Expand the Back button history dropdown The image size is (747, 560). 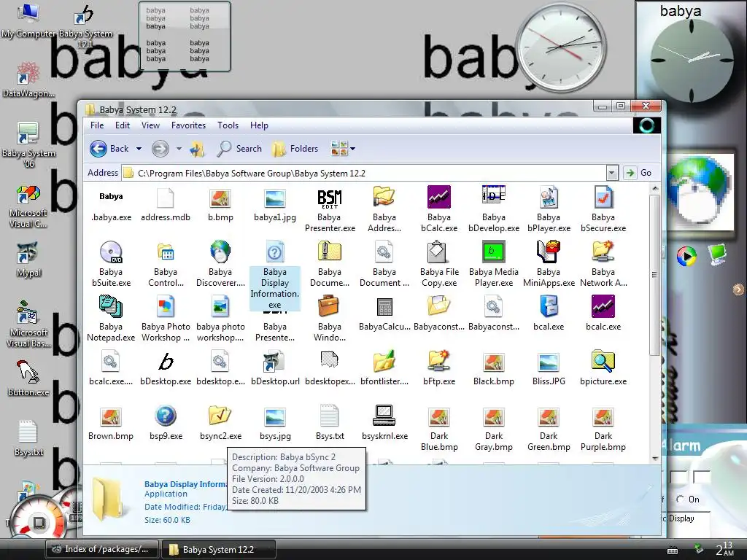pos(139,149)
